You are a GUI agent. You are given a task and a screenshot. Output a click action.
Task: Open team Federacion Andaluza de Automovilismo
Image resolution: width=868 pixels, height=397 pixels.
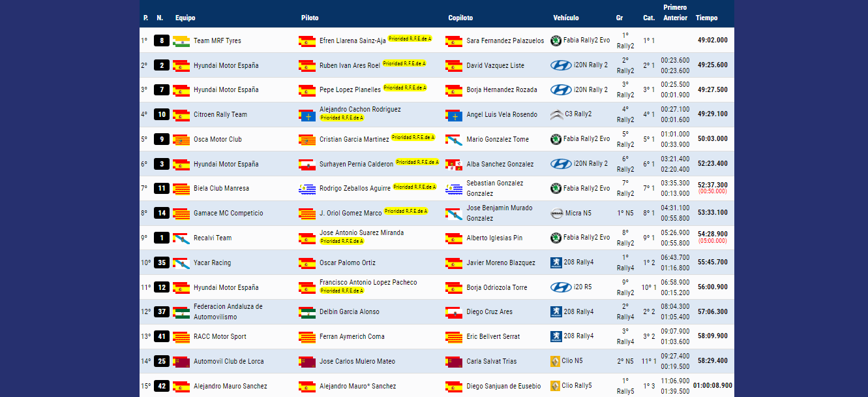pyautogui.click(x=228, y=311)
